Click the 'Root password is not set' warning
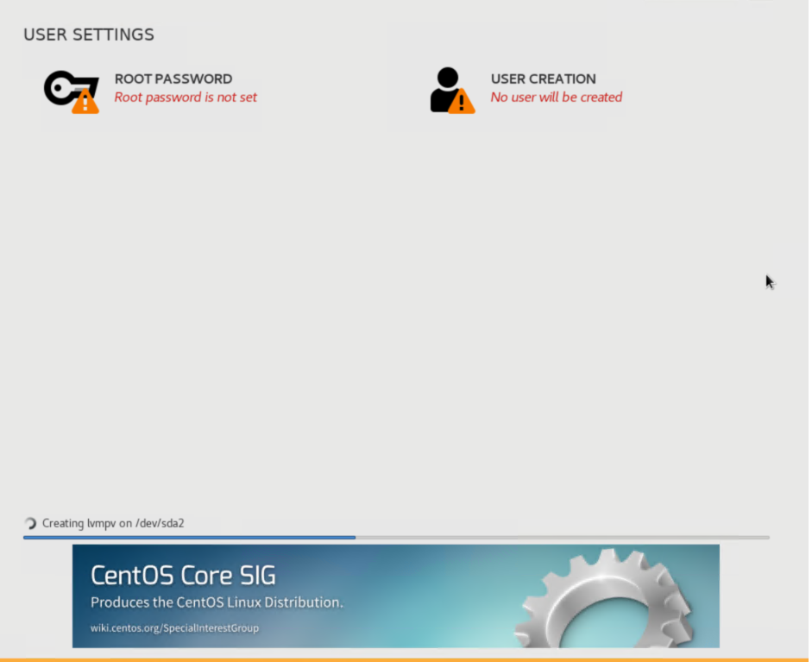 pyautogui.click(x=186, y=98)
